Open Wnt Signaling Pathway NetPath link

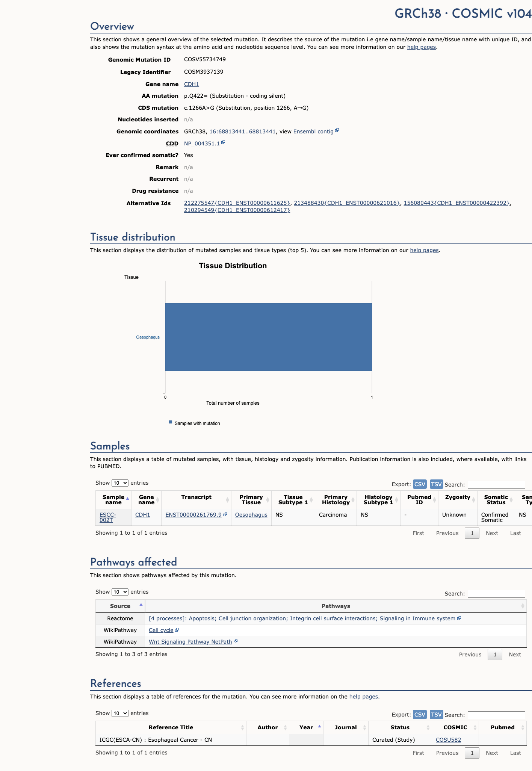[x=190, y=642]
